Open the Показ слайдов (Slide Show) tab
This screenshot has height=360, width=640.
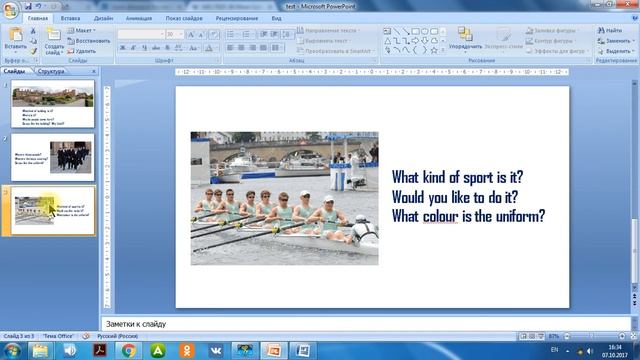pos(184,18)
